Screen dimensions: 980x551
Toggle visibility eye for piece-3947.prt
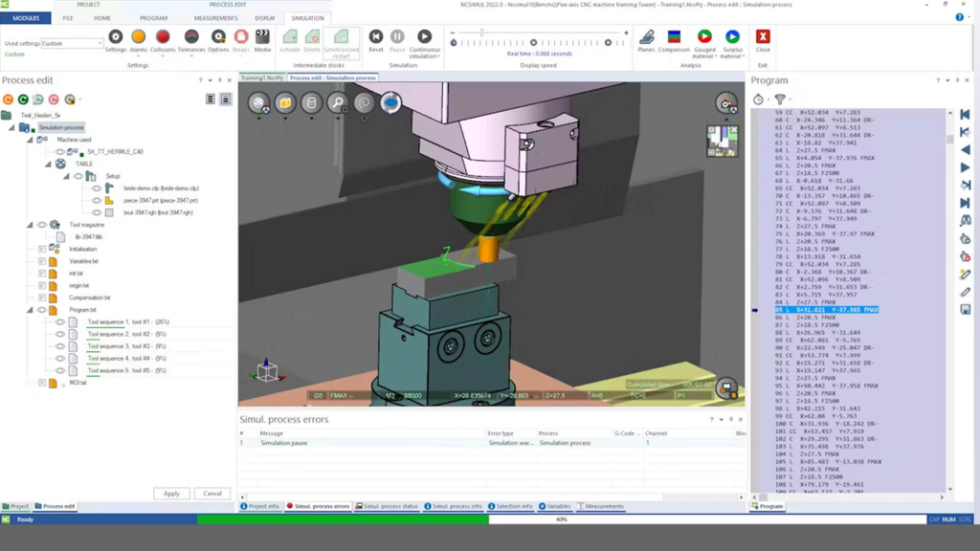click(x=97, y=201)
